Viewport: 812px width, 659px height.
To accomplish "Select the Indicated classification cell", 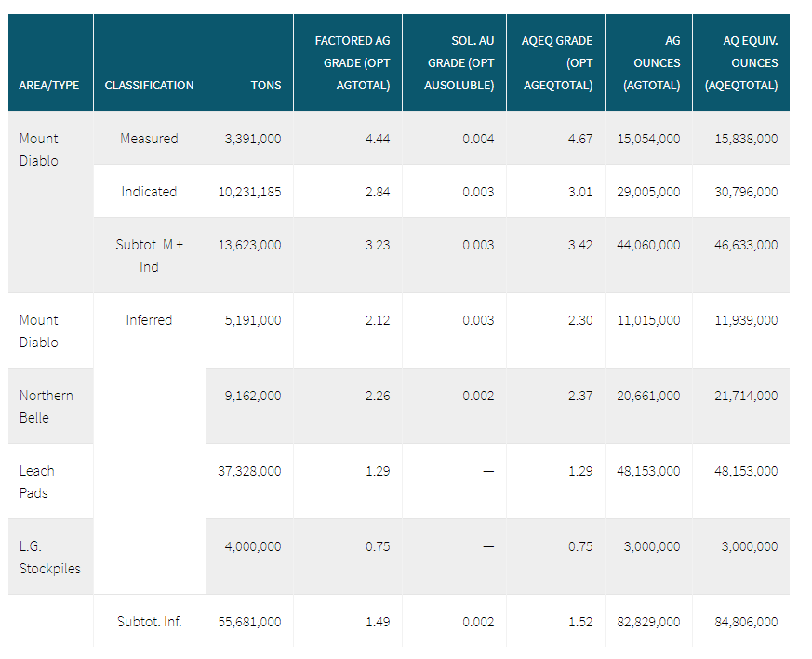I will pyautogui.click(x=149, y=192).
